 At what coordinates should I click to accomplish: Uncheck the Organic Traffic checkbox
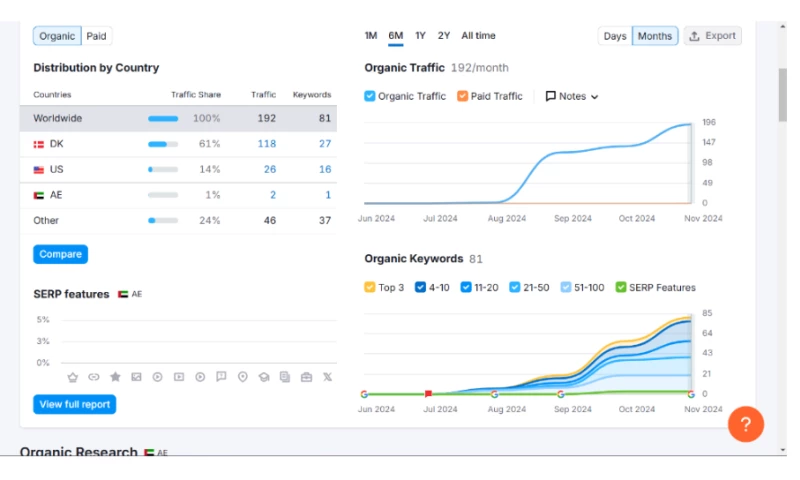(x=370, y=96)
